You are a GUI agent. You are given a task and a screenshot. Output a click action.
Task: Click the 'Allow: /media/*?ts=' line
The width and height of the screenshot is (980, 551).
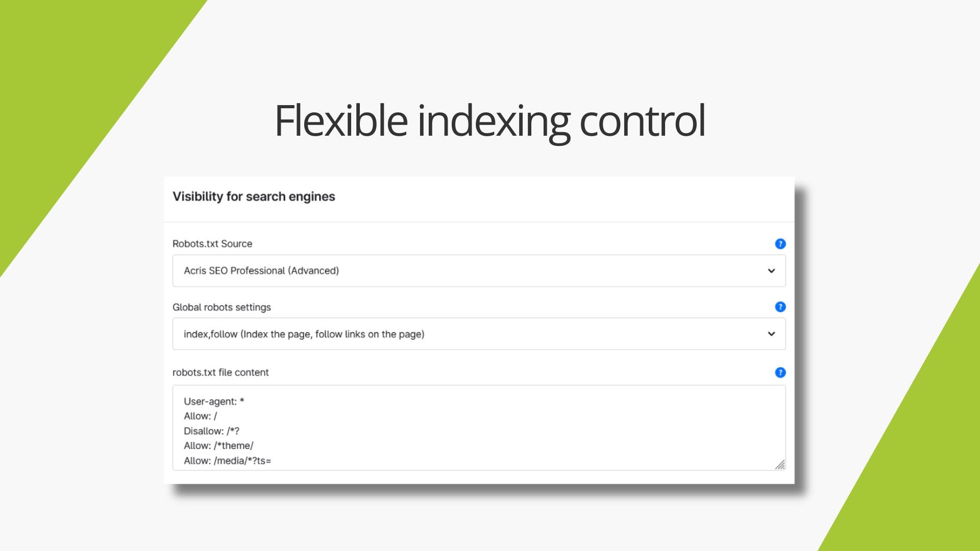coord(227,461)
